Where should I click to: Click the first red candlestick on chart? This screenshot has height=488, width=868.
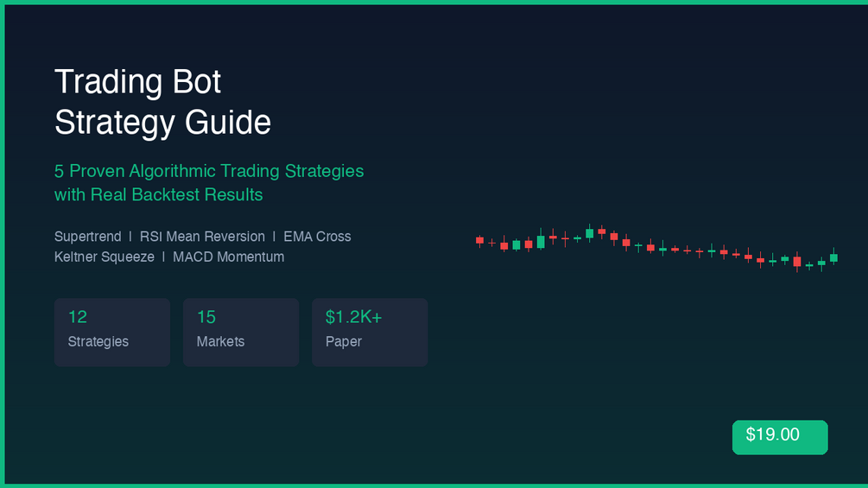(x=479, y=240)
